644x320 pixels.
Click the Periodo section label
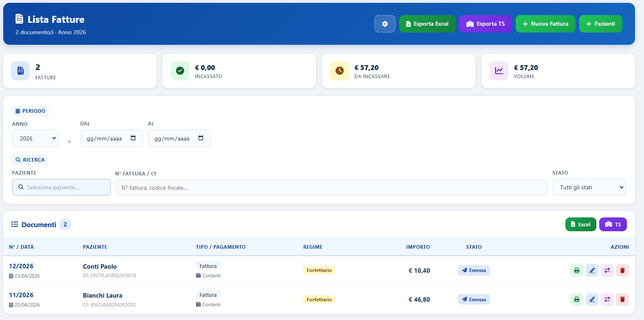tap(31, 111)
